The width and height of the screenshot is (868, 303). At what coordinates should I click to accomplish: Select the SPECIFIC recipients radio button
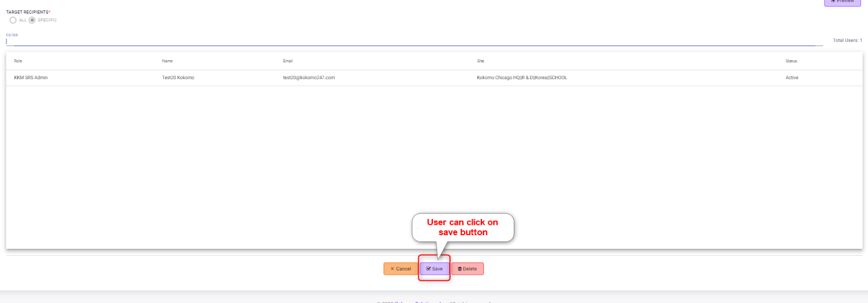(x=32, y=20)
